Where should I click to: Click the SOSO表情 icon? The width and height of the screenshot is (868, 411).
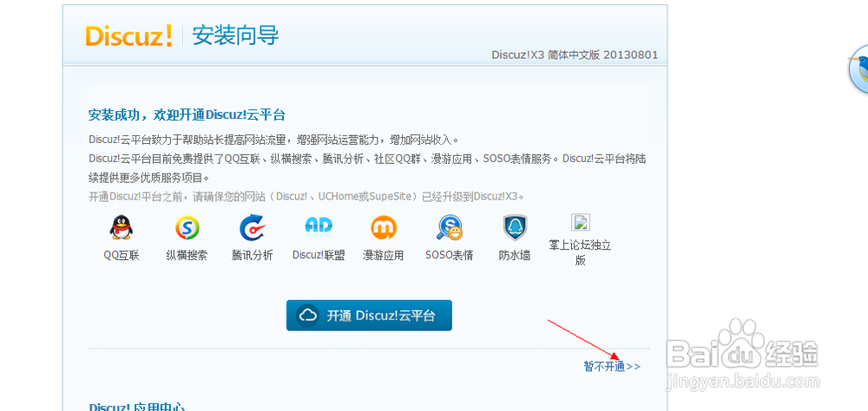[x=450, y=227]
